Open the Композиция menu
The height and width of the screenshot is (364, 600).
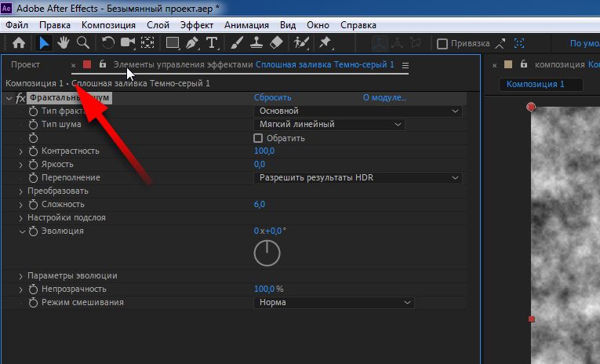point(108,25)
